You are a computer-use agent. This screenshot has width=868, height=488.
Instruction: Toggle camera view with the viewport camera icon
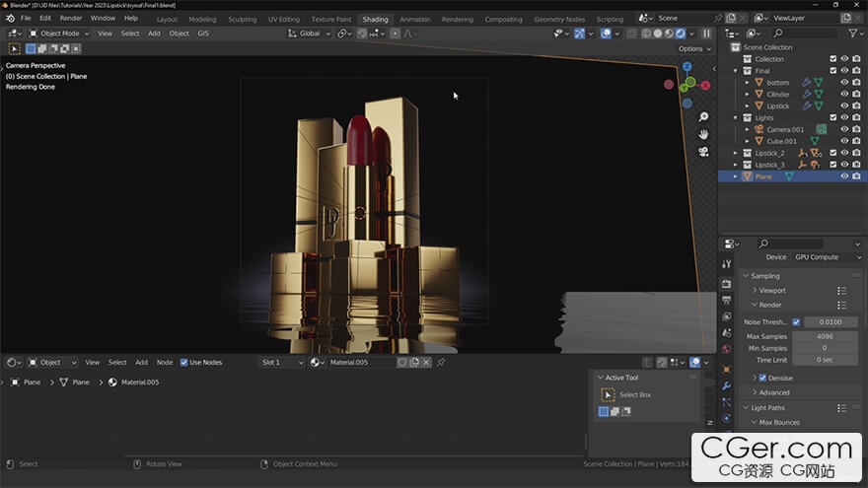(x=703, y=152)
